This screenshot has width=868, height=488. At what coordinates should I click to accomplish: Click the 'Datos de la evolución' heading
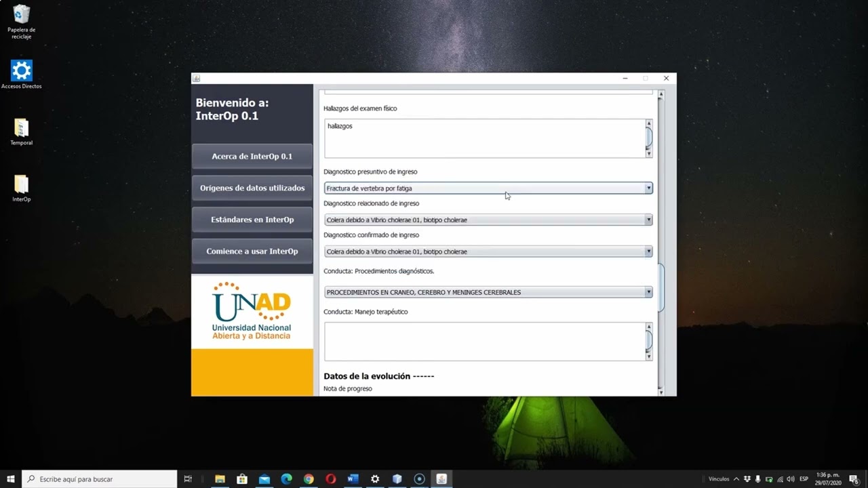click(x=379, y=376)
